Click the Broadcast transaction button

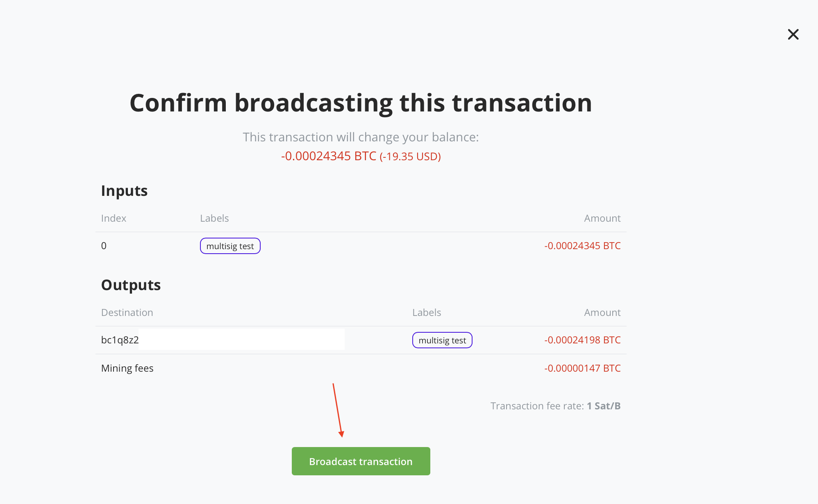click(361, 461)
